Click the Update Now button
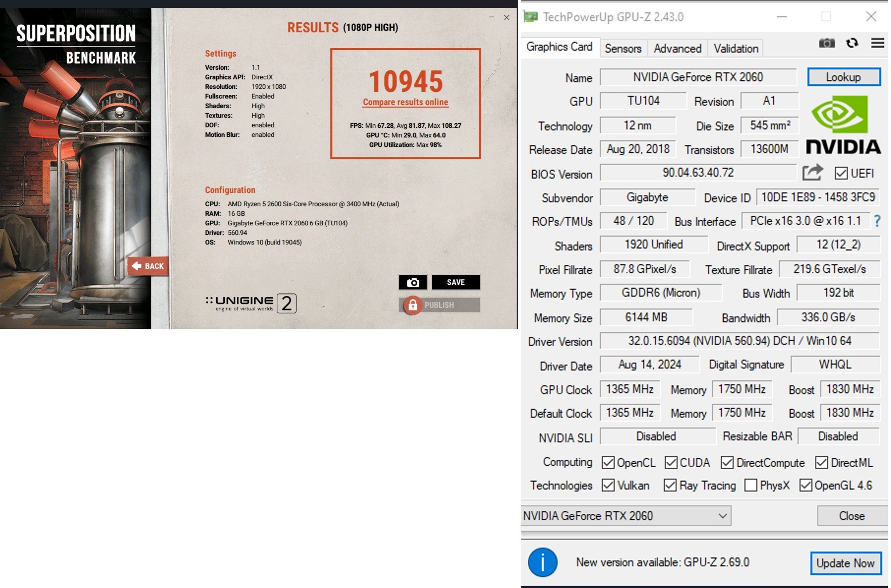891x588 pixels. (846, 563)
